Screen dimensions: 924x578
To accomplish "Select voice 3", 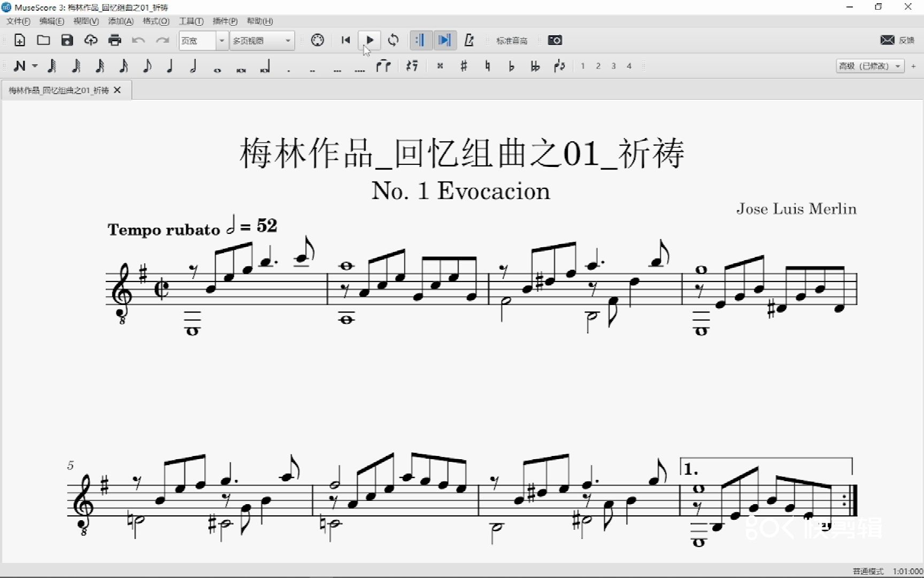I will [x=614, y=66].
